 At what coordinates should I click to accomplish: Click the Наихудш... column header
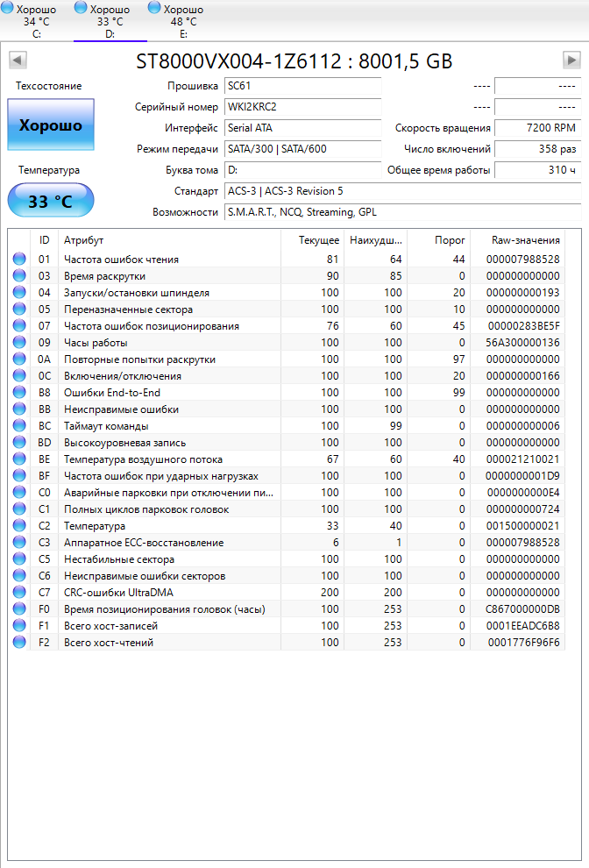click(375, 239)
